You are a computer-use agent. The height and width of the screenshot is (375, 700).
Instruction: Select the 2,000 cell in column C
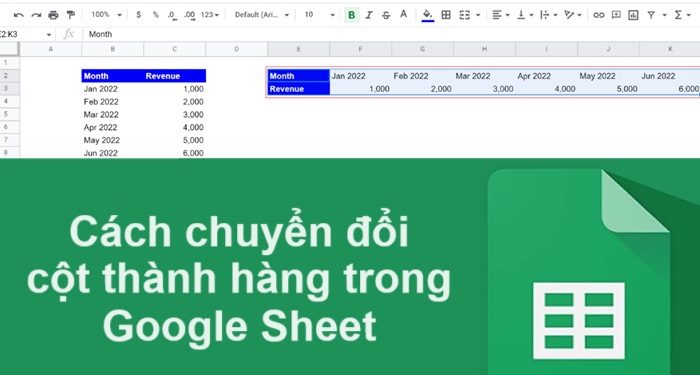click(175, 102)
